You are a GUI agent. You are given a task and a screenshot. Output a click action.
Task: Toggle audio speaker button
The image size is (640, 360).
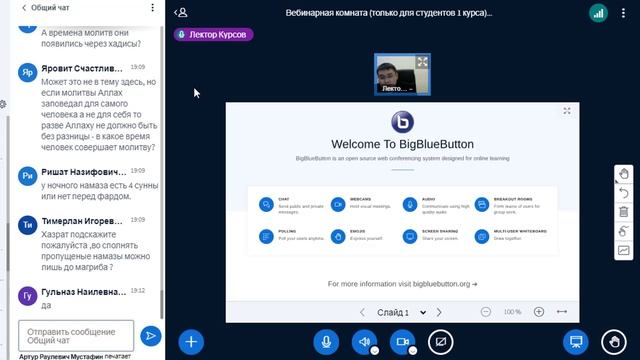coord(364,342)
